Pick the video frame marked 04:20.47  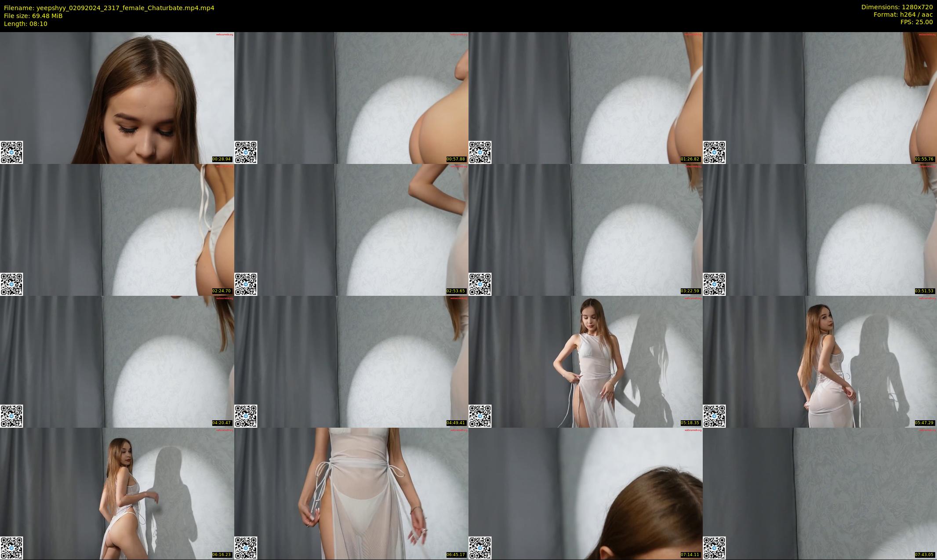pyautogui.click(x=117, y=361)
